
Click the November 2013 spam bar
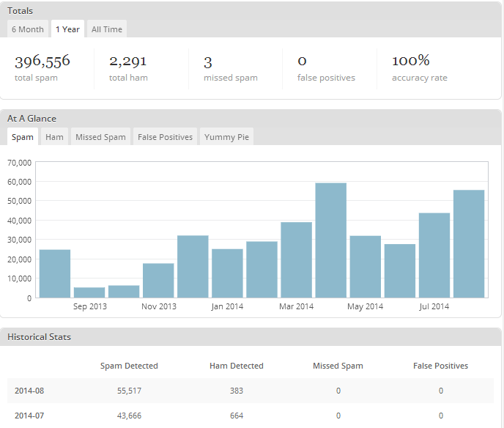158,280
